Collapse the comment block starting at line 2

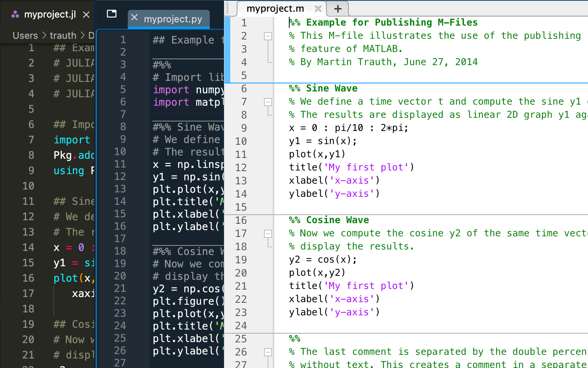click(268, 36)
